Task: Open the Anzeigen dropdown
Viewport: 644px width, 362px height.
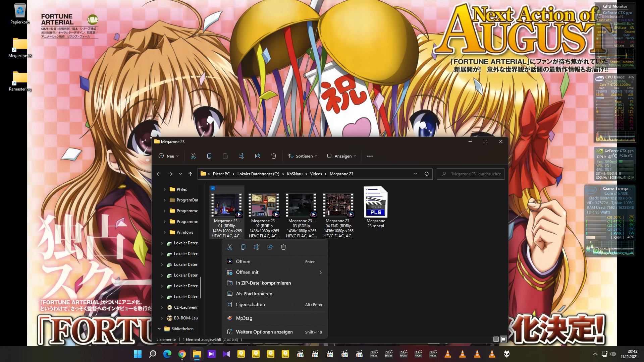Action: (341, 156)
